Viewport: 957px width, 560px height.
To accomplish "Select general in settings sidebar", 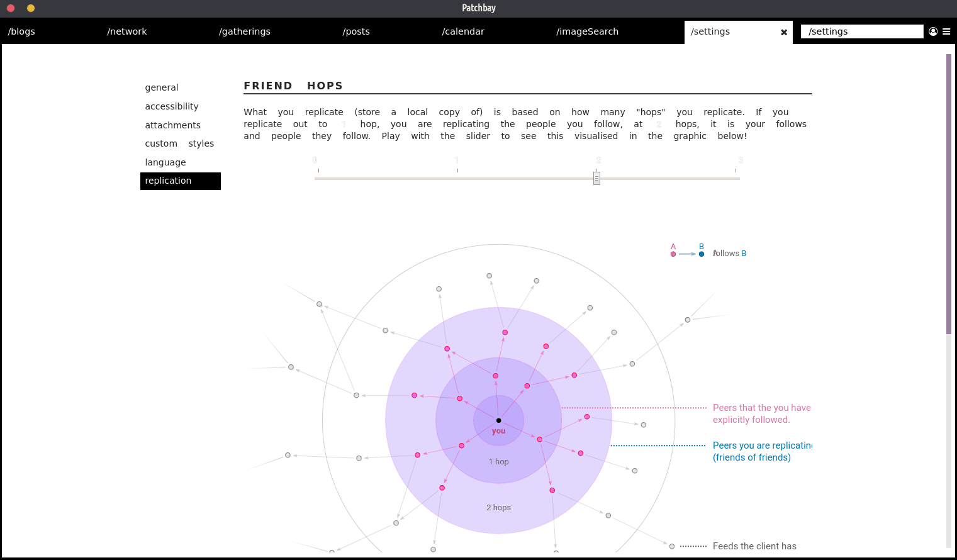I will pyautogui.click(x=162, y=87).
